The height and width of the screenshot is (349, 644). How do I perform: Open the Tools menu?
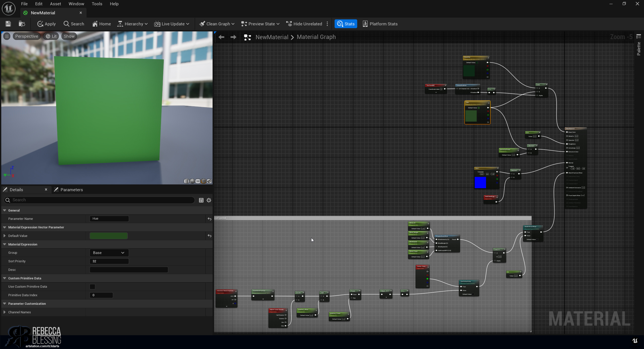pos(97,4)
